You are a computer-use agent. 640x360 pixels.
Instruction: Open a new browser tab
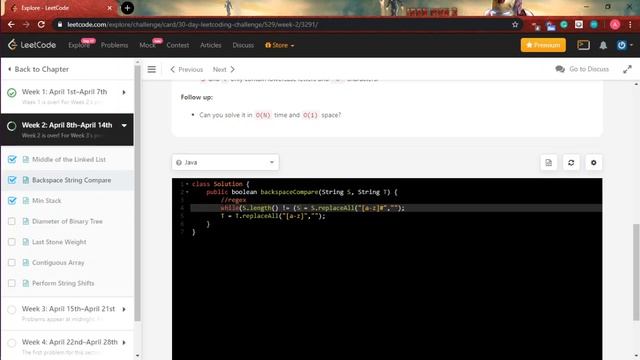click(127, 8)
